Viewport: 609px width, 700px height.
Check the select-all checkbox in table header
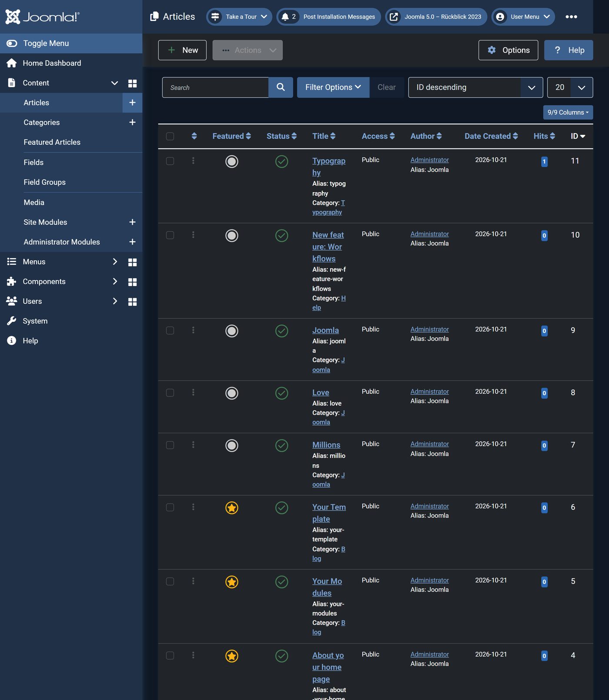[x=170, y=137]
